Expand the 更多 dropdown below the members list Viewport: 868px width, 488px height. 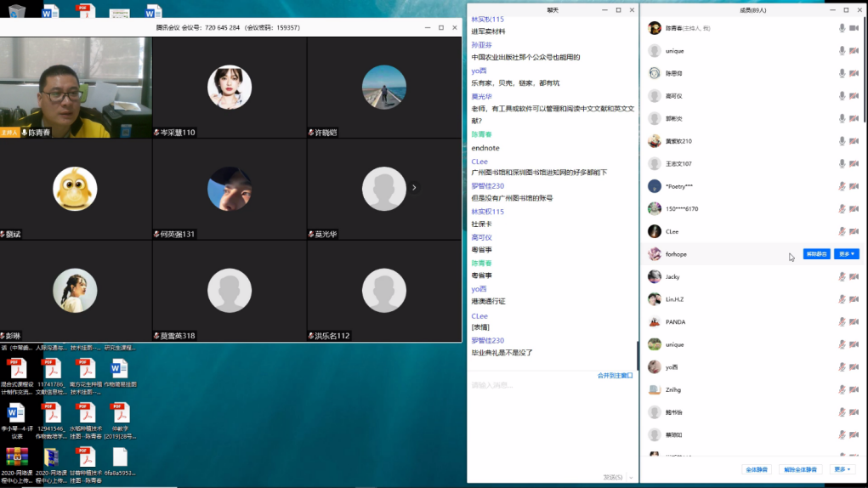(842, 469)
